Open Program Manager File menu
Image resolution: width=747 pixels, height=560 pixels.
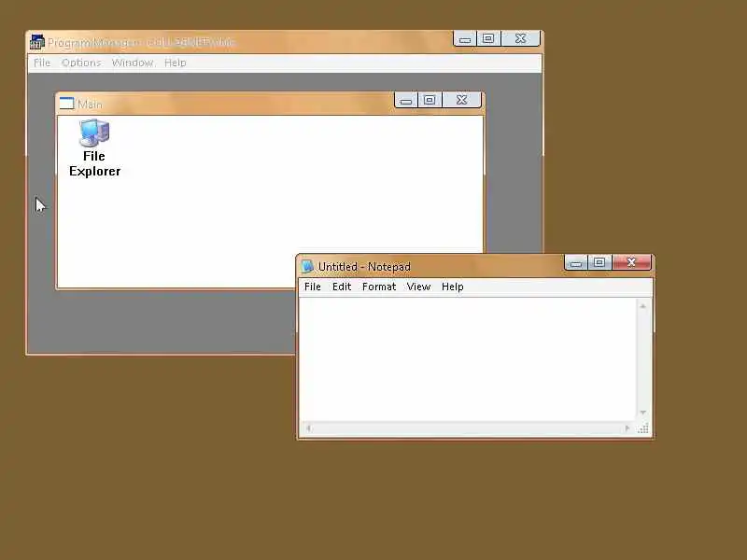42,63
